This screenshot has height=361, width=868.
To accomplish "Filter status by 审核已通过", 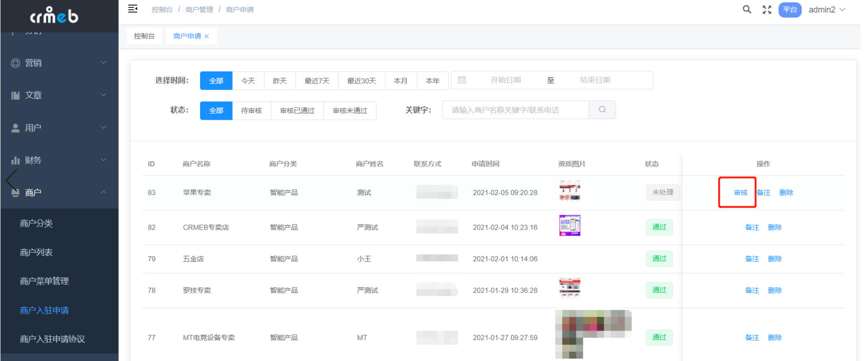I will click(297, 110).
